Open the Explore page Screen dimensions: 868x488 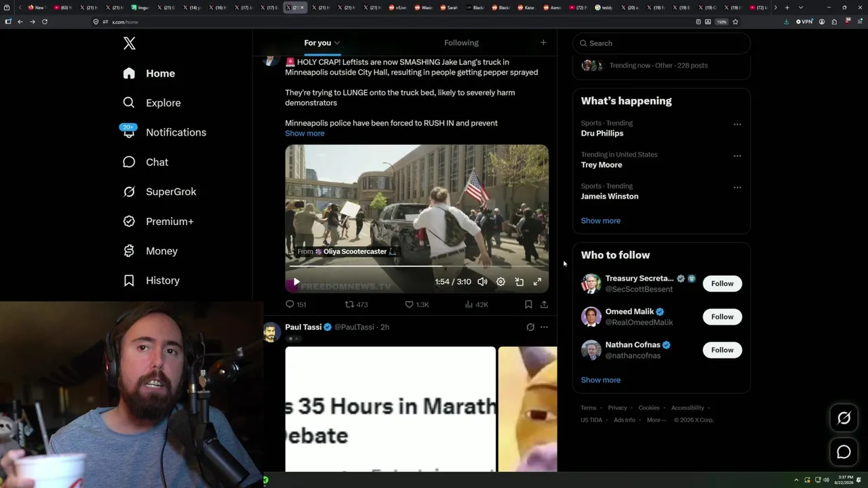pyautogui.click(x=152, y=103)
